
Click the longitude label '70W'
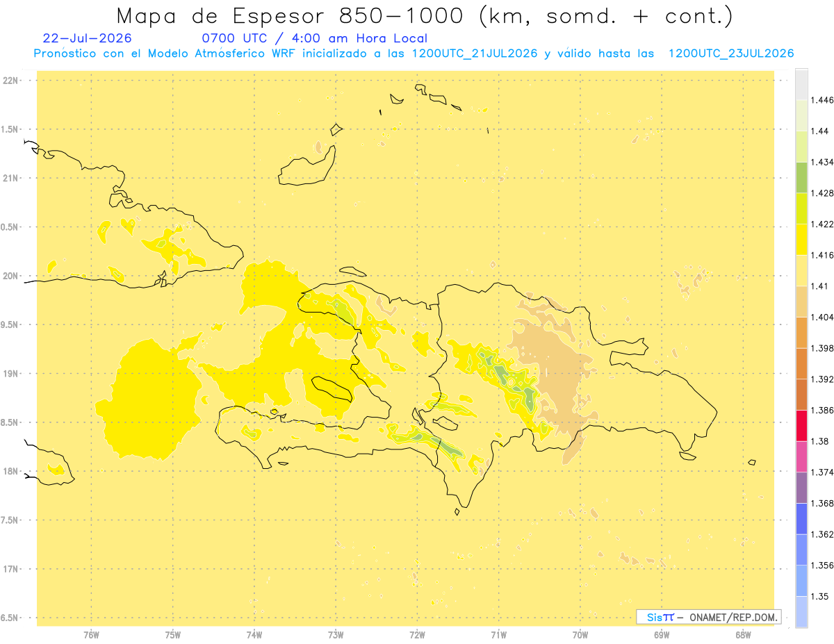click(580, 635)
